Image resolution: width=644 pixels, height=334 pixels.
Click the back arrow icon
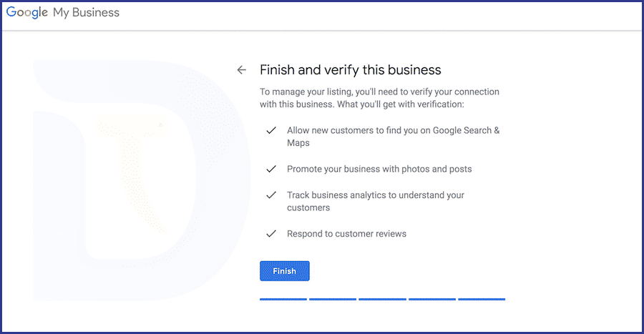[x=242, y=70]
